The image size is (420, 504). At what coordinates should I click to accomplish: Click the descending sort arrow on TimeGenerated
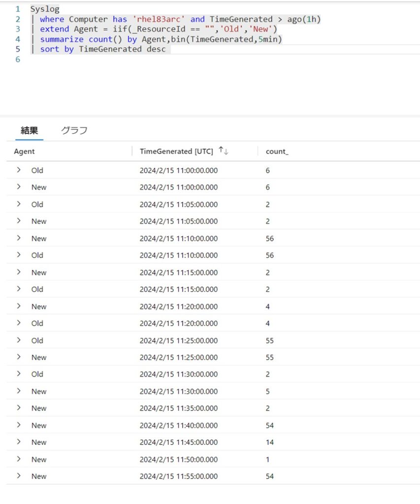[226, 151]
